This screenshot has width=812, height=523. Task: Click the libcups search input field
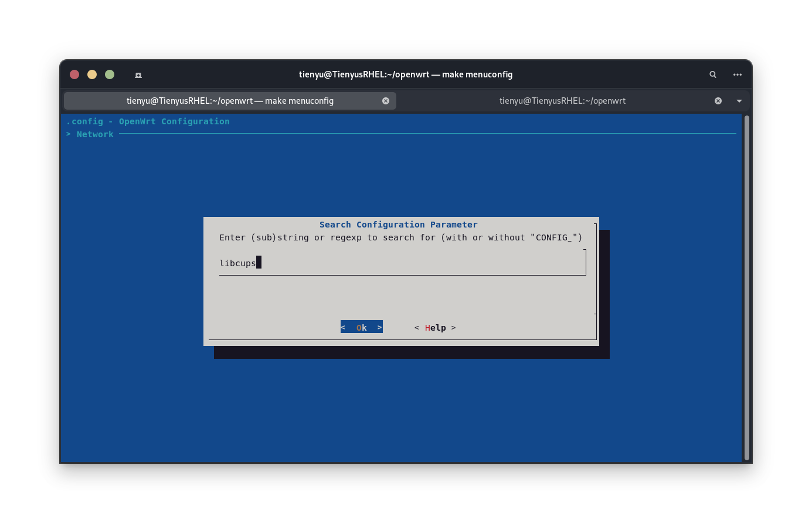[x=402, y=263]
